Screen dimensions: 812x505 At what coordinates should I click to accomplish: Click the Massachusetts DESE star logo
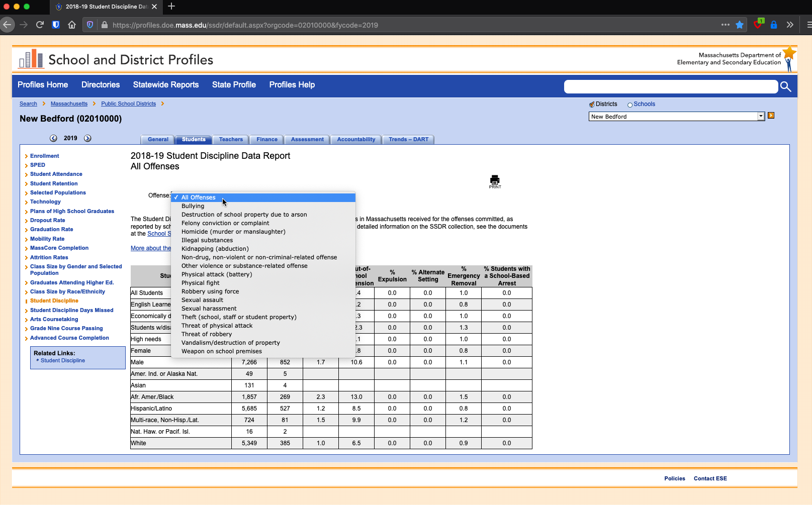(x=789, y=59)
